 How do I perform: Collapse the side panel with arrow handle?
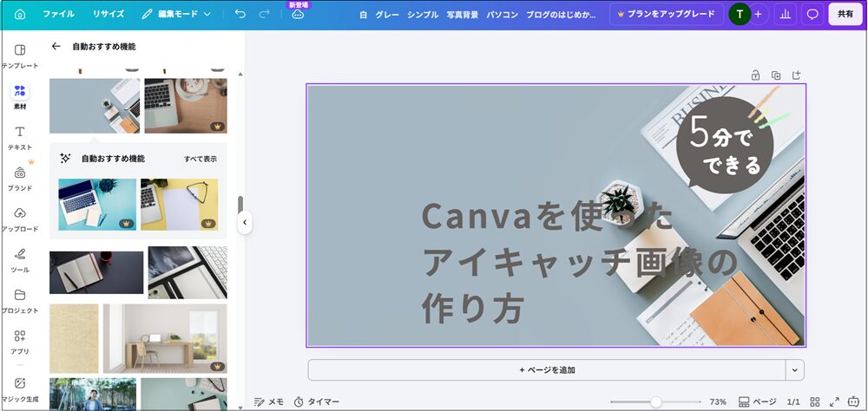pyautogui.click(x=245, y=222)
